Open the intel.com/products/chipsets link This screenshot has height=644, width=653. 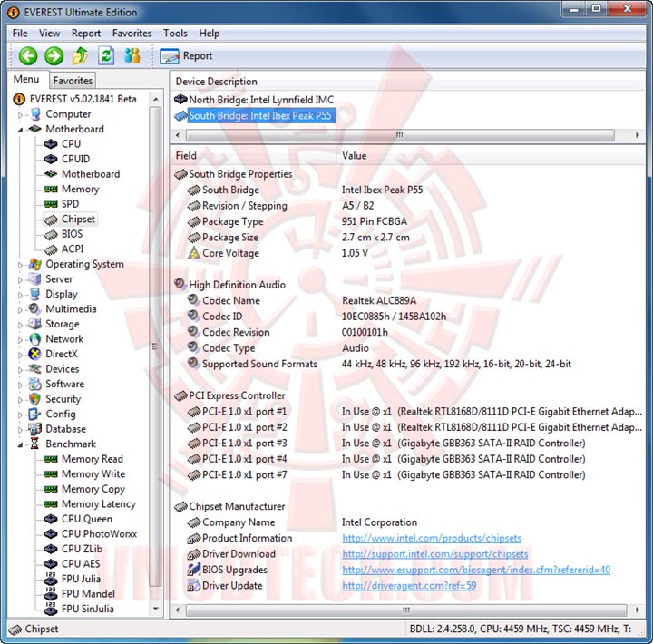[x=432, y=538]
